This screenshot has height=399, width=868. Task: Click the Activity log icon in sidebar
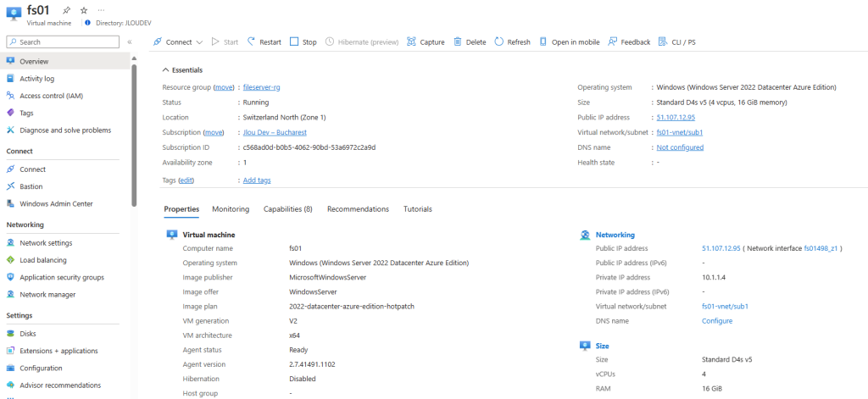tap(10, 79)
